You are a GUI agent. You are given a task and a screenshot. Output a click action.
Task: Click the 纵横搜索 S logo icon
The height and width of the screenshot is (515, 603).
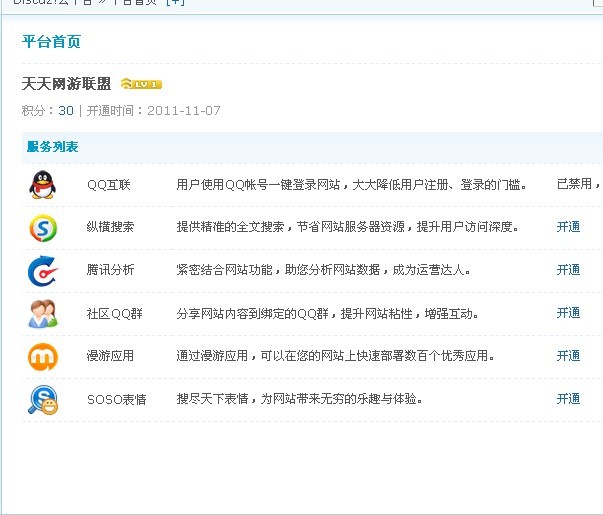(43, 228)
